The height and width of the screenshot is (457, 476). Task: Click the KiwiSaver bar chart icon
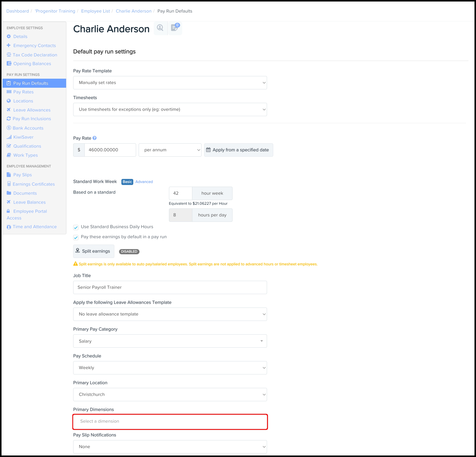pos(9,137)
